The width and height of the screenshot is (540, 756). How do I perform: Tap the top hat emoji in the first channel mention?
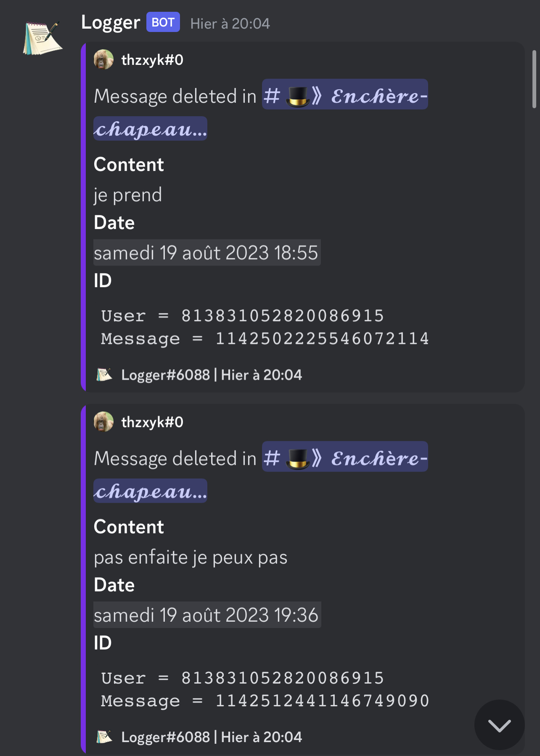pyautogui.click(x=298, y=96)
